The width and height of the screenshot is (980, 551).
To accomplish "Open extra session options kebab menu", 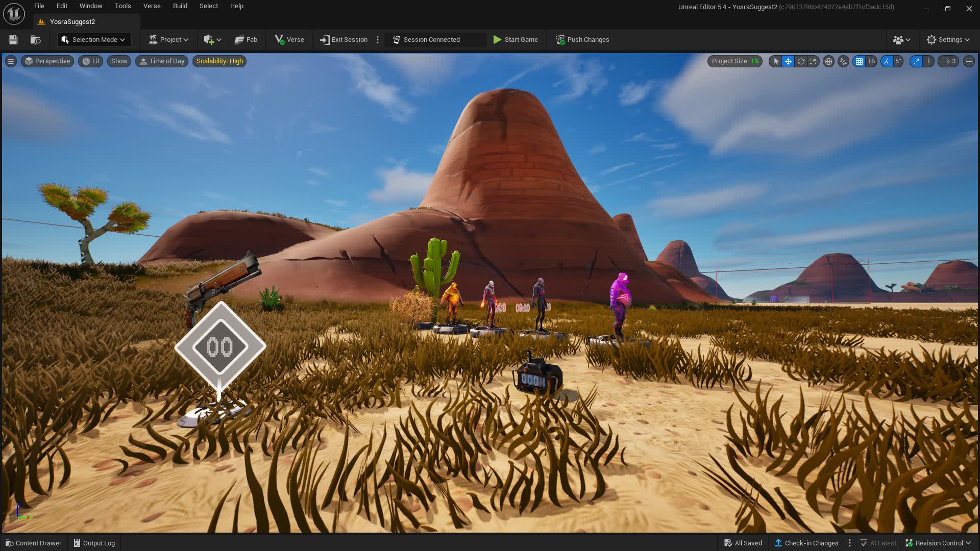I will point(378,40).
